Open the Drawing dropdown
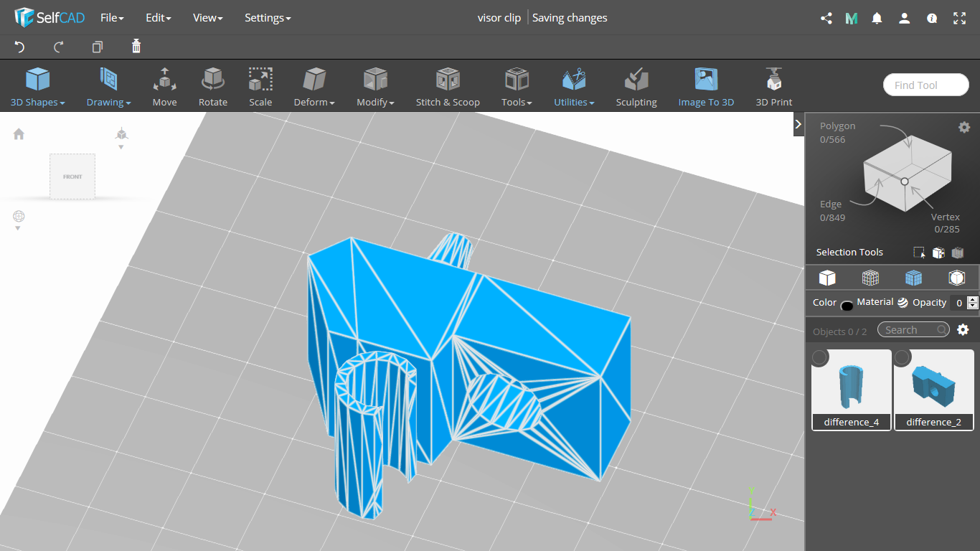 click(109, 87)
